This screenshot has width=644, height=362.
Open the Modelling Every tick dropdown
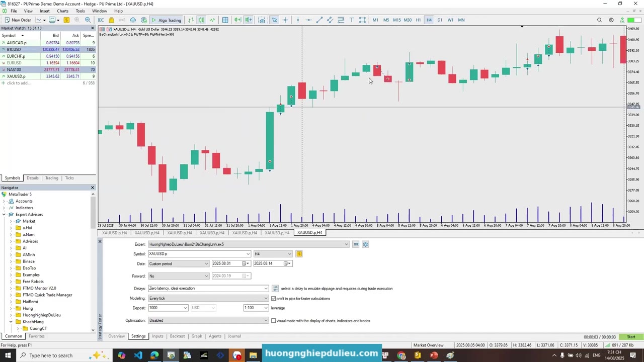coord(208,299)
